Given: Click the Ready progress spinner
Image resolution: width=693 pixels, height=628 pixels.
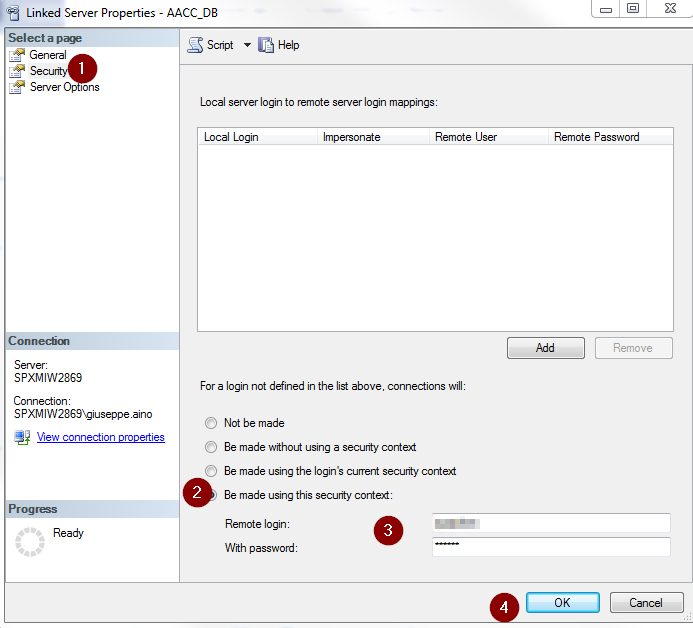Looking at the screenshot, I should click(x=30, y=541).
